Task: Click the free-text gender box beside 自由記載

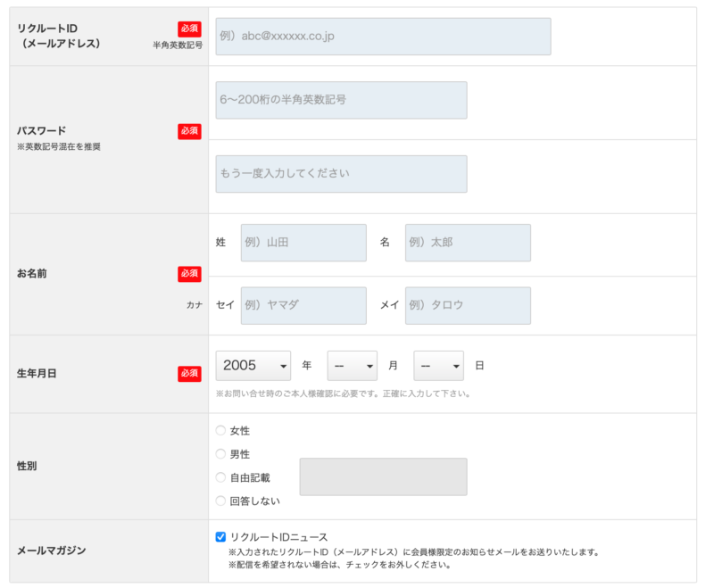Action: (x=383, y=476)
